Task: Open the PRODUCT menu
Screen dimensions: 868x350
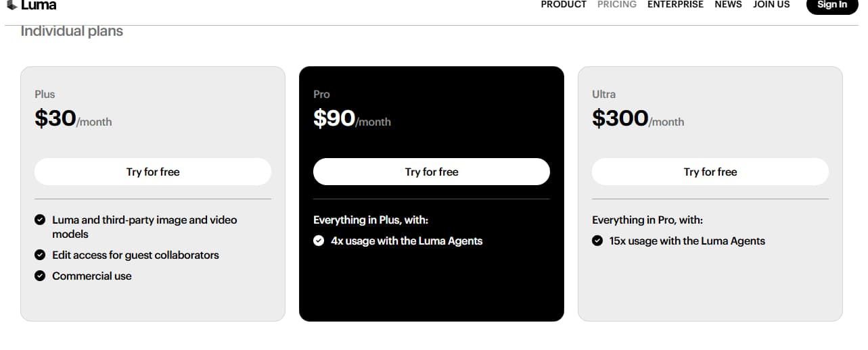Action: (564, 5)
